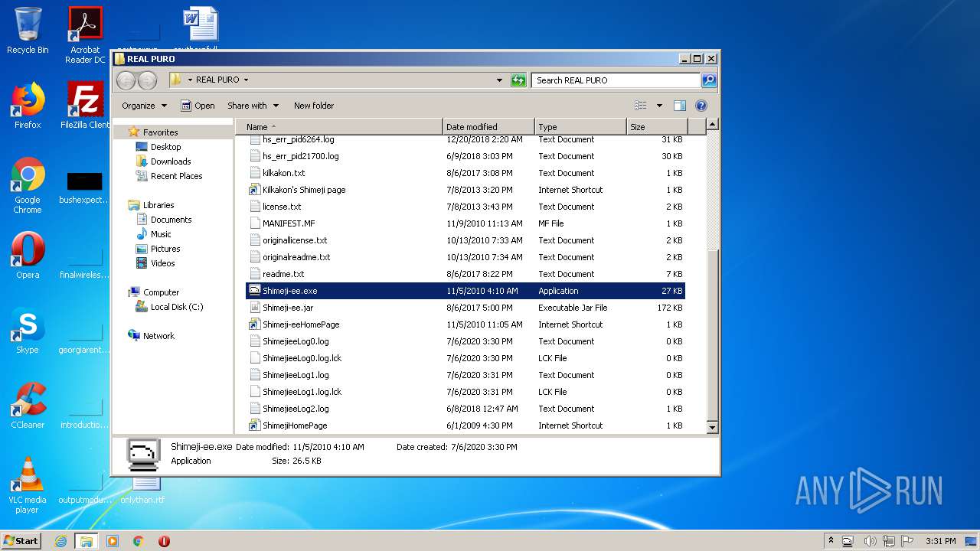Select Shimeji-ee.jar file icon
This screenshot has height=551, width=980.
click(256, 308)
